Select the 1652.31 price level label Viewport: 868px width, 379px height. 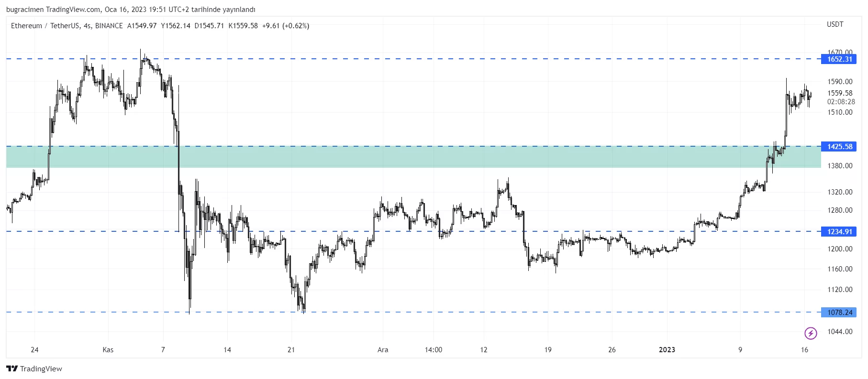pos(839,59)
